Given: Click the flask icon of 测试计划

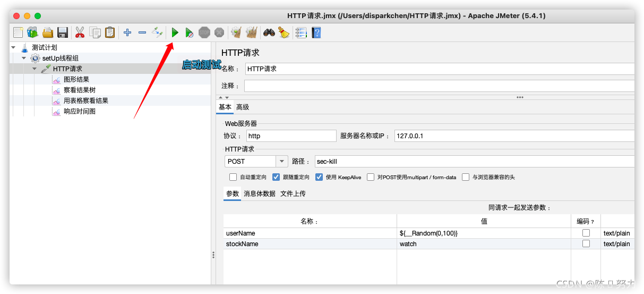Looking at the screenshot, I should point(24,48).
